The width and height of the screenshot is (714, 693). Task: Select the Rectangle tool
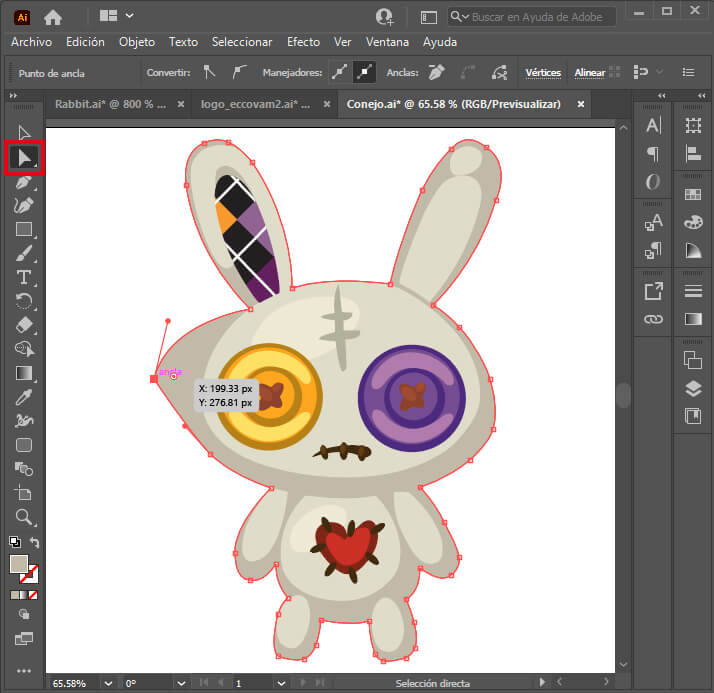[24, 229]
